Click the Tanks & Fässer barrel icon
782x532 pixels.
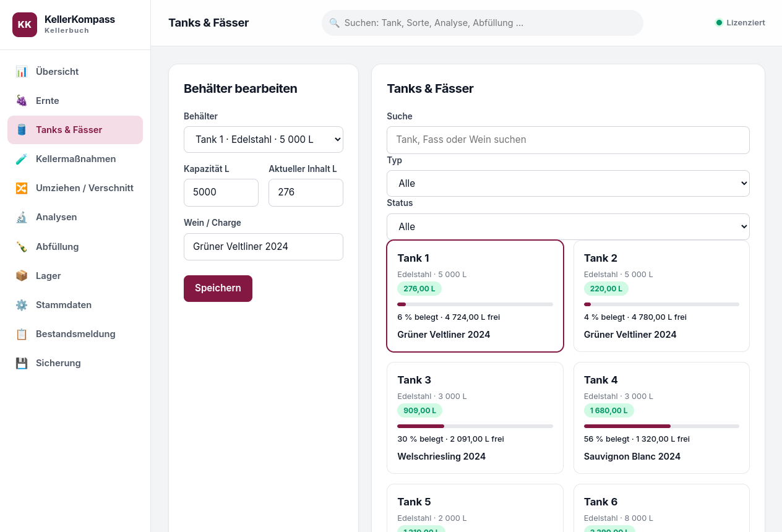tap(22, 130)
